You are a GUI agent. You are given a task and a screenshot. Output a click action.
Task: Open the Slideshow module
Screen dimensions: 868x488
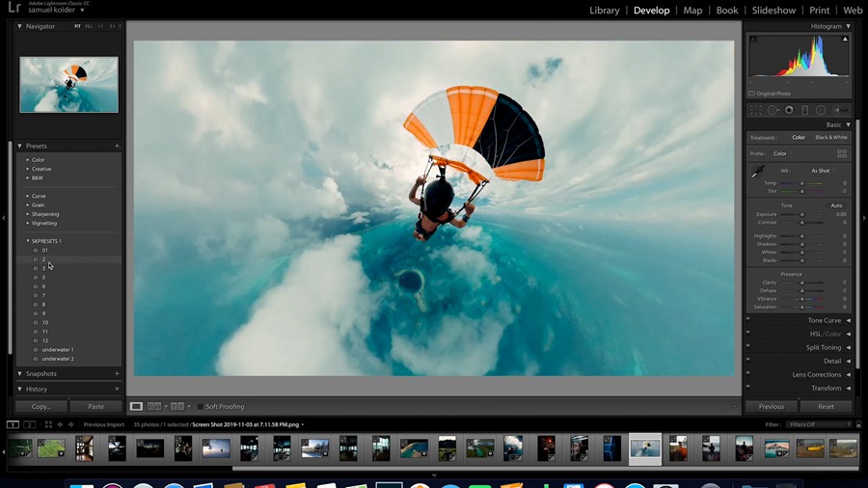(773, 10)
